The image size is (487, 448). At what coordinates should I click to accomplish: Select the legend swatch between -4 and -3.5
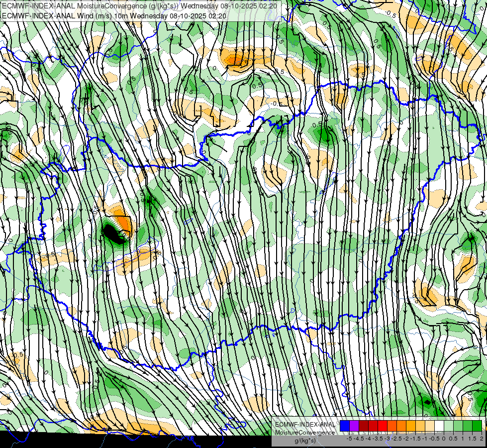point(373,426)
